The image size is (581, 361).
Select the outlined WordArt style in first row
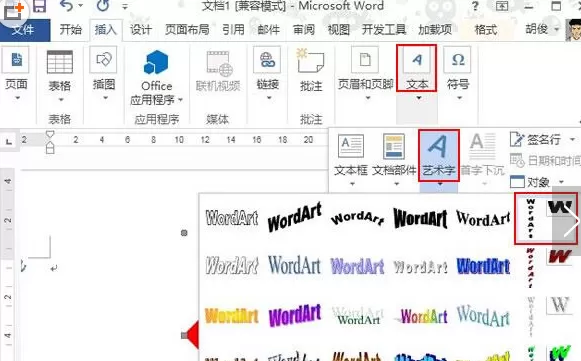(x=232, y=218)
